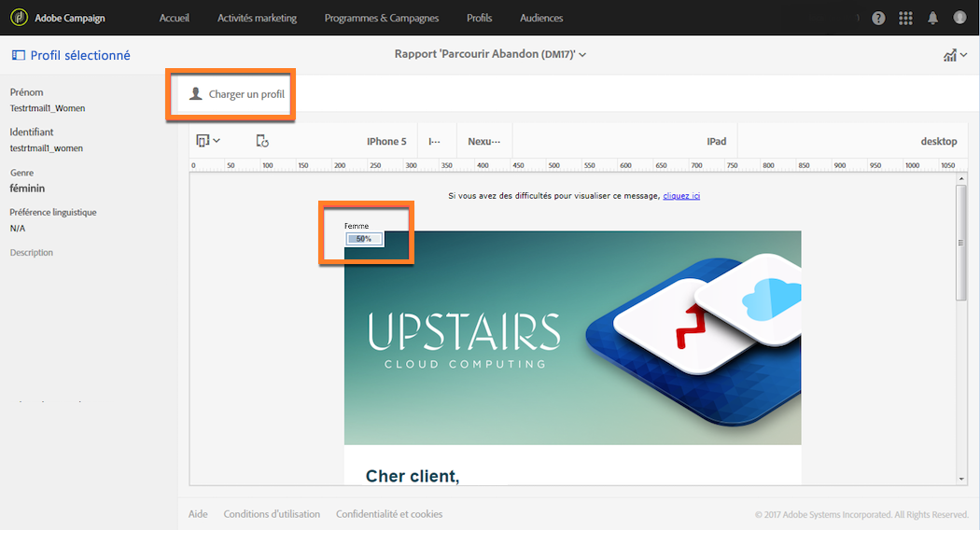This screenshot has width=980, height=544.
Task: Open Programmes & Campagnes menu
Action: (381, 18)
